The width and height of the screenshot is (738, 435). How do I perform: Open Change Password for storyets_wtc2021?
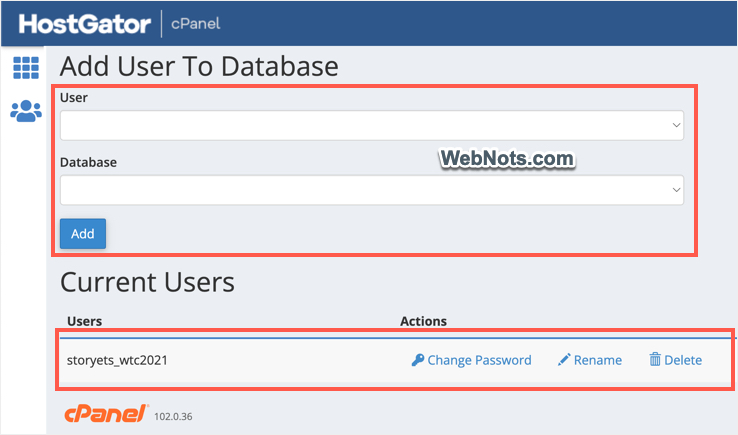coord(479,360)
